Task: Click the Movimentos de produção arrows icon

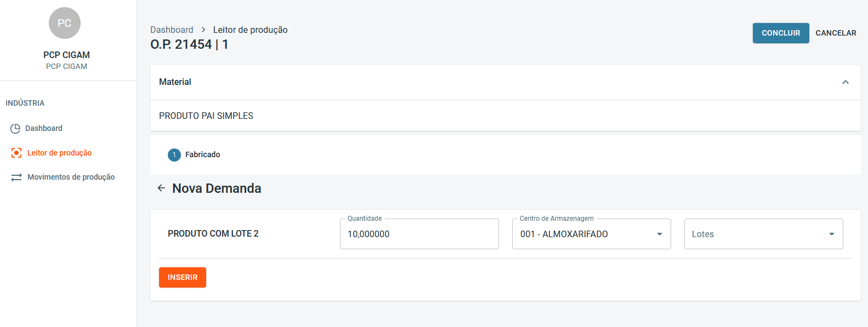Action: (16, 177)
